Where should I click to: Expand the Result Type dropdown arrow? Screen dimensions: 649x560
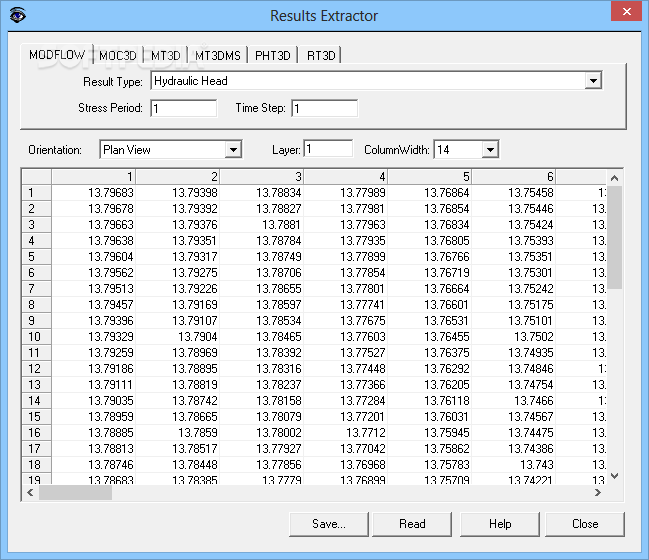(593, 81)
